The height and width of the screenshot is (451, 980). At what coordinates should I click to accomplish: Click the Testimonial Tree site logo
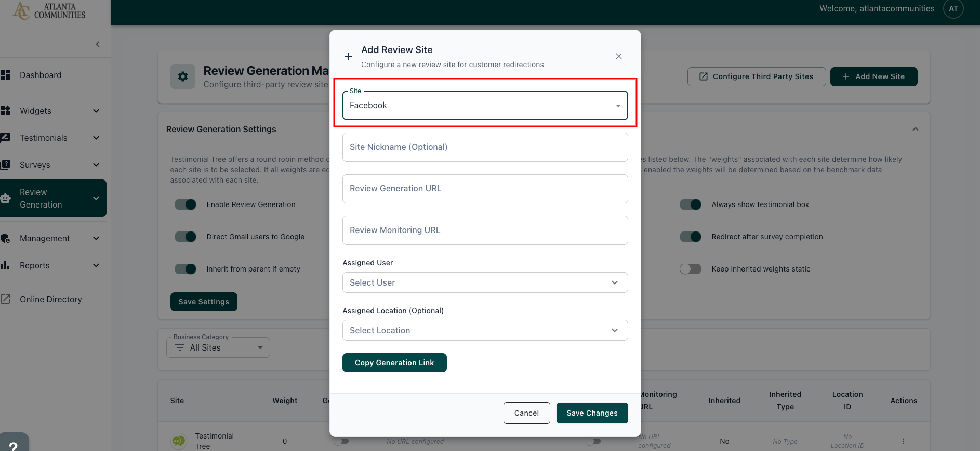178,441
